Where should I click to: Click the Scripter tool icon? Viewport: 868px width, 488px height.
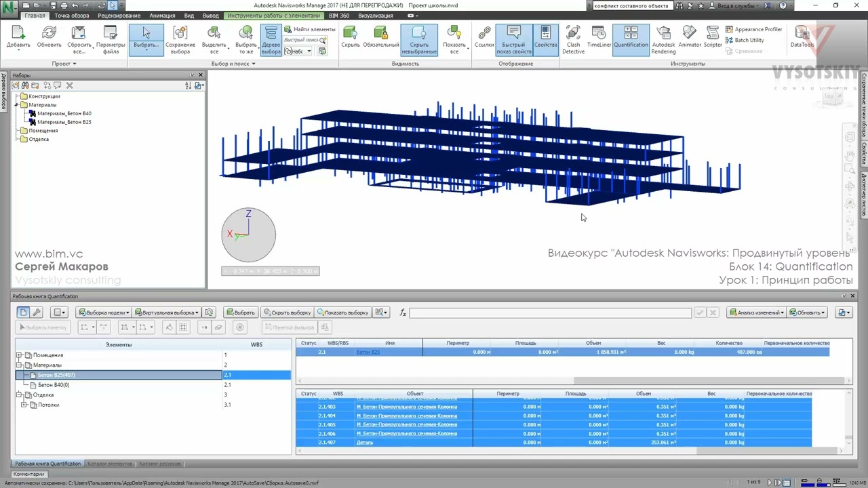[x=713, y=39]
